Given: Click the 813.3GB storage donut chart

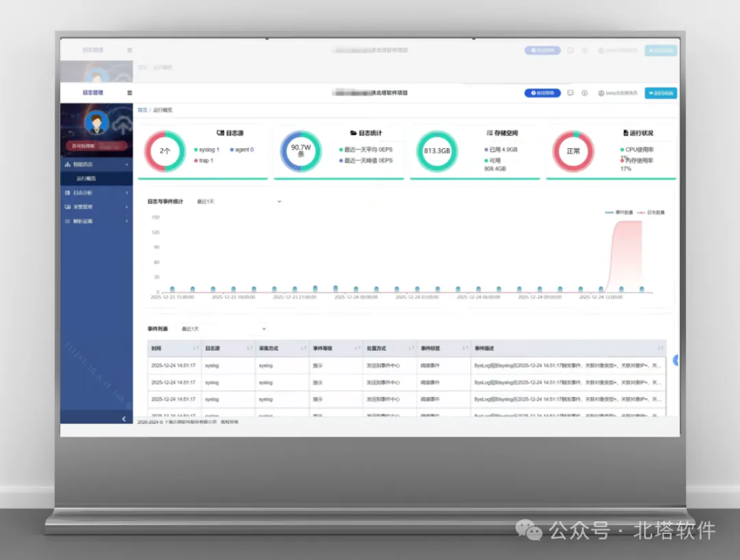Looking at the screenshot, I should [x=437, y=151].
